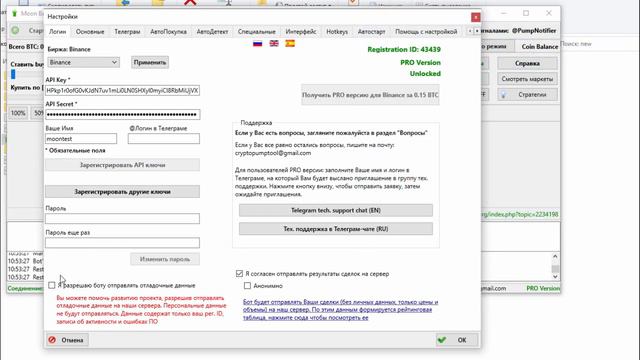
Task: Click Получить PRO версию для Binance button
Action: (x=370, y=95)
